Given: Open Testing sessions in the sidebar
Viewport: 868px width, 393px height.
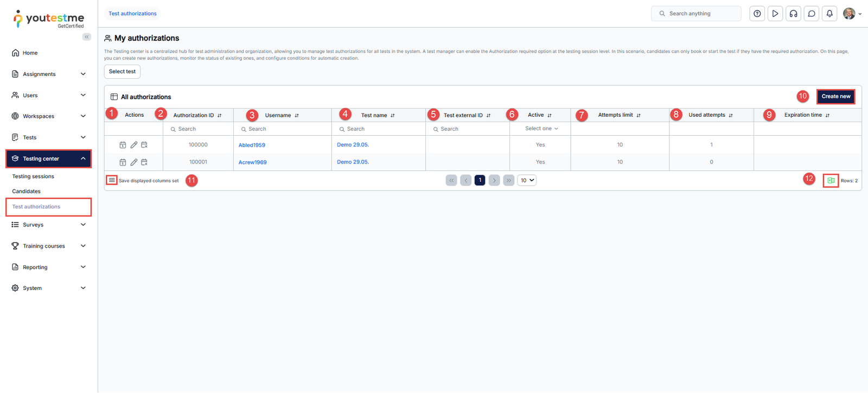Looking at the screenshot, I should [33, 176].
